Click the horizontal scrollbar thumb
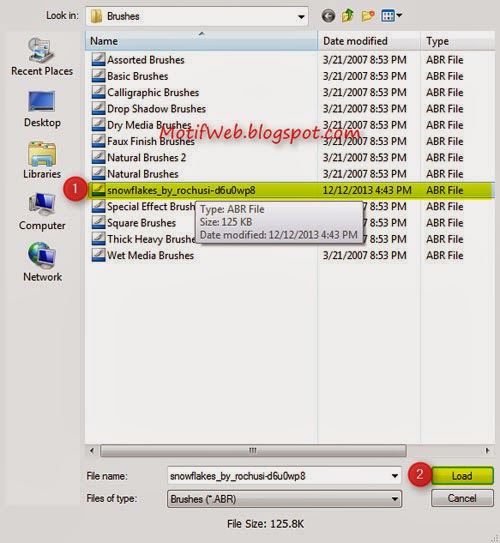Screen dimensions: 500x543 pyautogui.click(x=253, y=451)
